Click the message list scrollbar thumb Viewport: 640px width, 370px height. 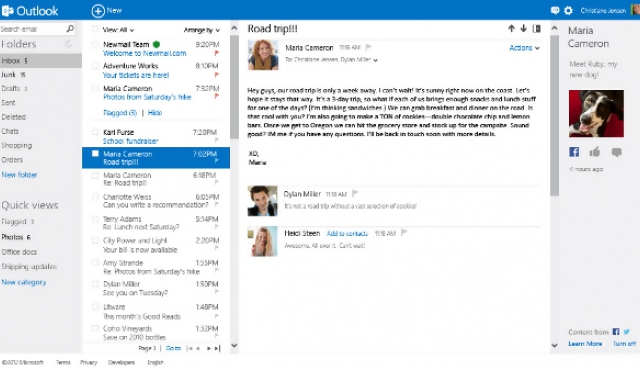click(x=234, y=87)
